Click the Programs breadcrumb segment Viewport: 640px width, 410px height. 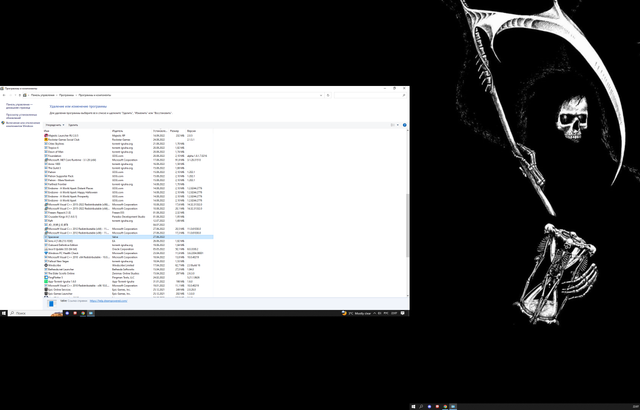pyautogui.click(x=67, y=95)
